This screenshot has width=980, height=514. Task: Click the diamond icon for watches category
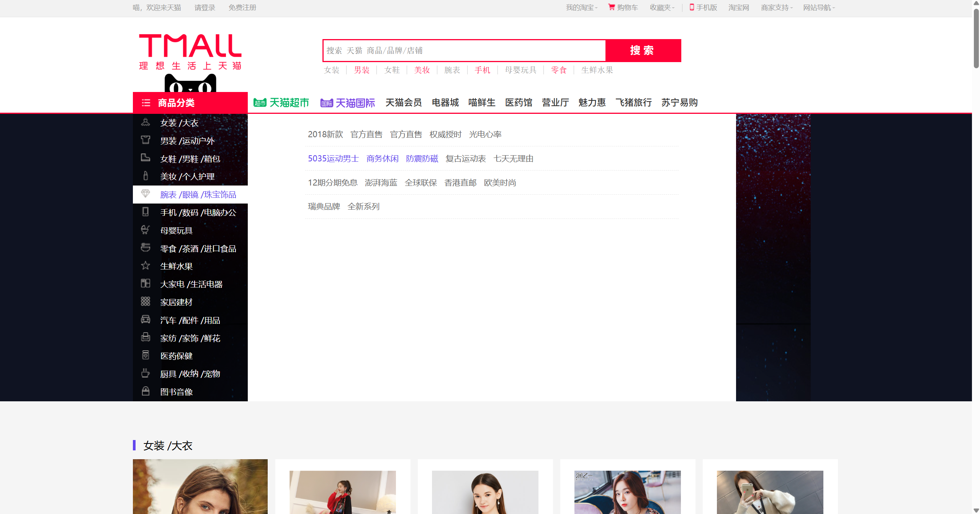coord(146,194)
